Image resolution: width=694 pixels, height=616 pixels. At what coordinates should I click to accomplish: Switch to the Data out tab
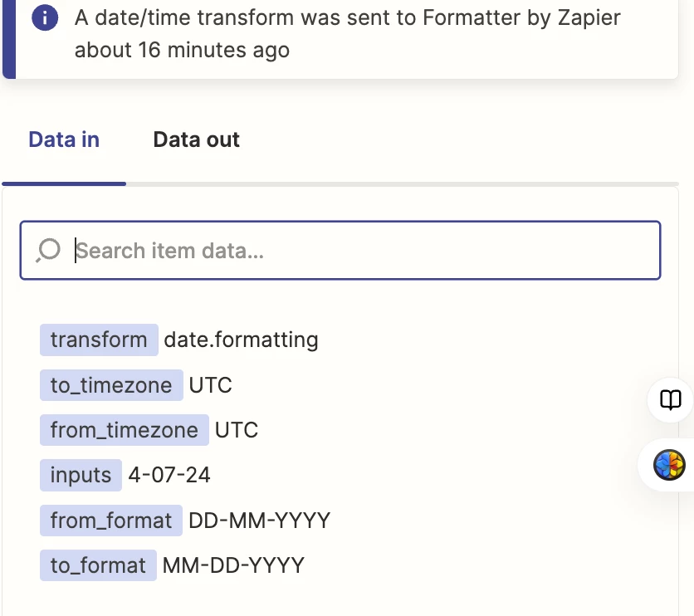click(196, 139)
